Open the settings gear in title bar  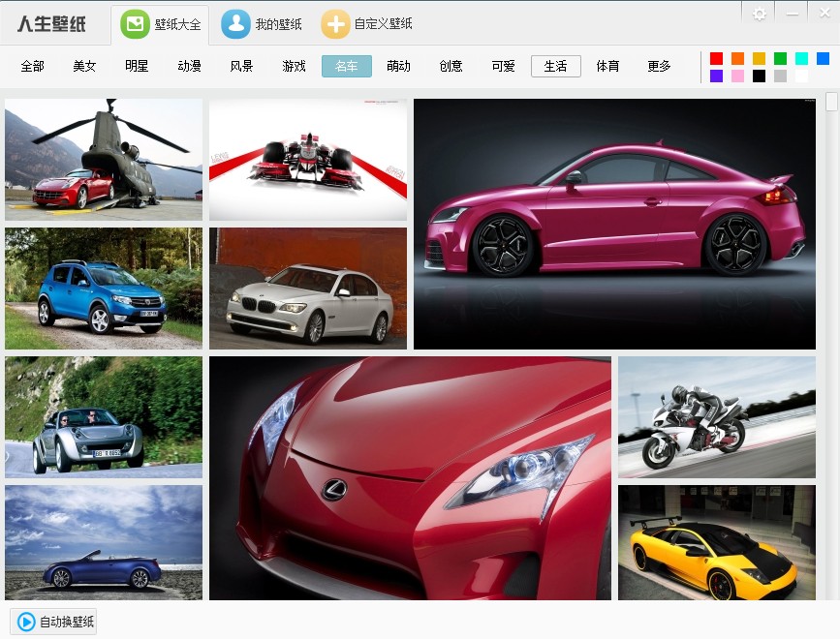(759, 14)
